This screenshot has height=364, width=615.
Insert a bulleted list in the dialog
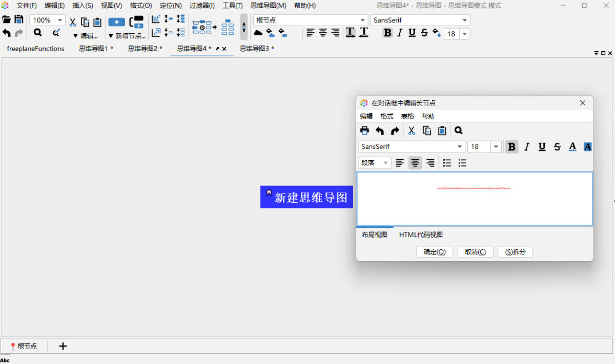tap(447, 163)
